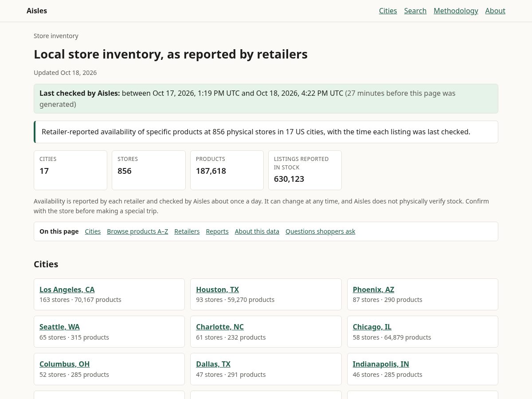Click the Products stat value 187,618
The width and height of the screenshot is (532, 399).
pyautogui.click(x=211, y=171)
